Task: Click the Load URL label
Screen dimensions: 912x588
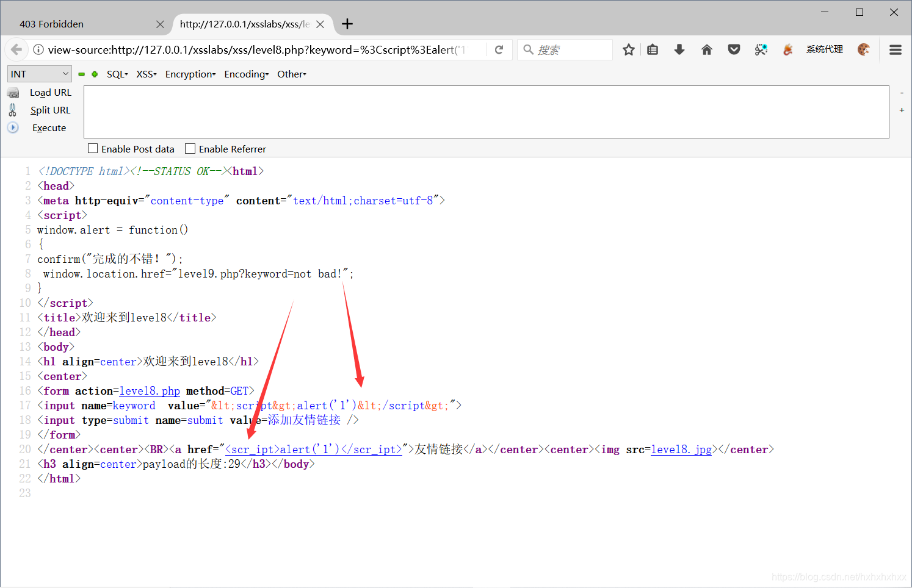Action: click(51, 93)
